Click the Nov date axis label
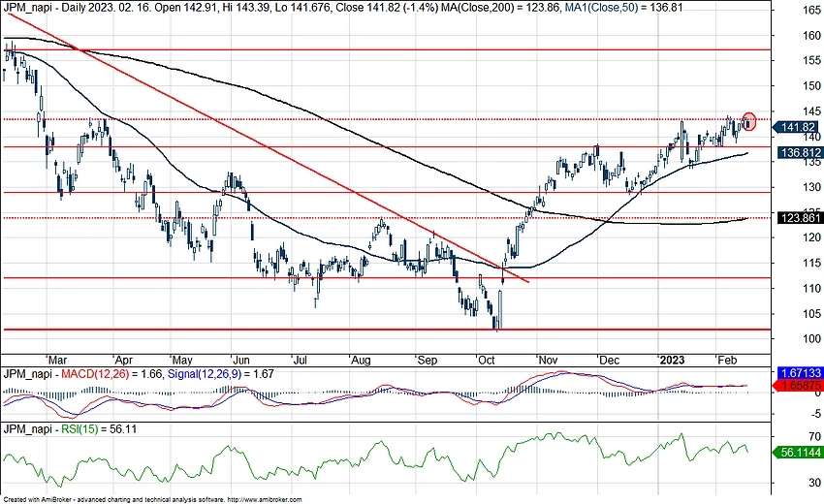This screenshot has height=504, width=824. point(548,360)
